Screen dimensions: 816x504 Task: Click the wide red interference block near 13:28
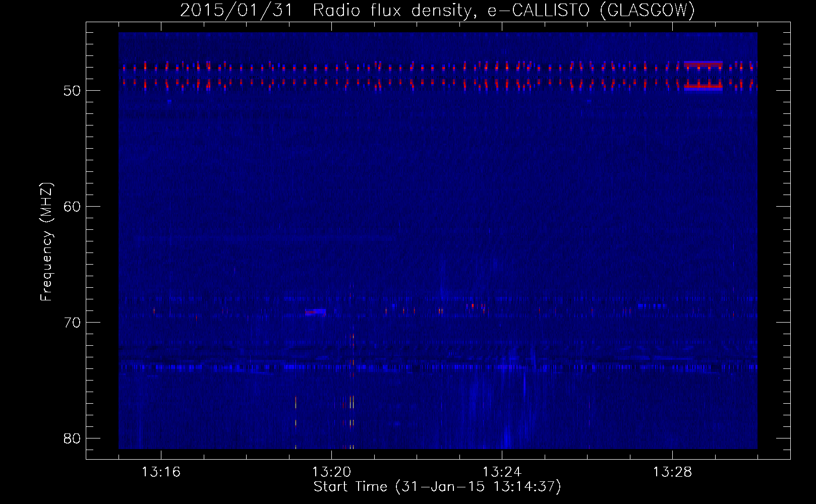tap(704, 75)
